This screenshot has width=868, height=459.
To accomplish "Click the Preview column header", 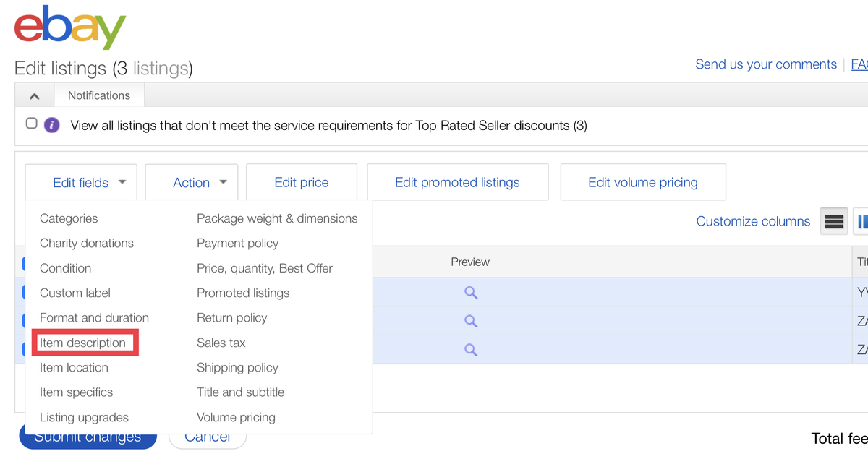I will [470, 262].
